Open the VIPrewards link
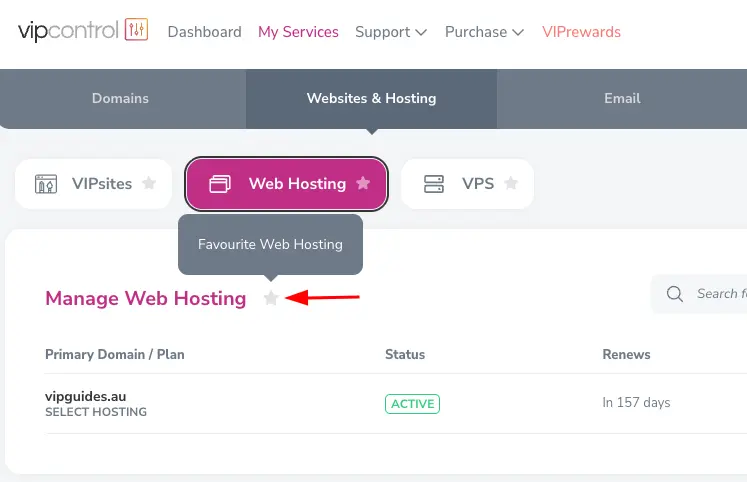The width and height of the screenshot is (747, 482). 581,32
